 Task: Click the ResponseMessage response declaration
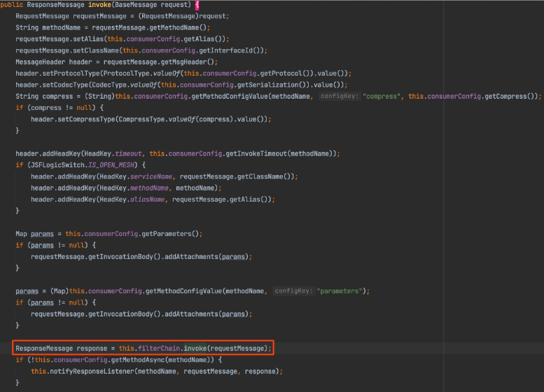tap(62, 348)
